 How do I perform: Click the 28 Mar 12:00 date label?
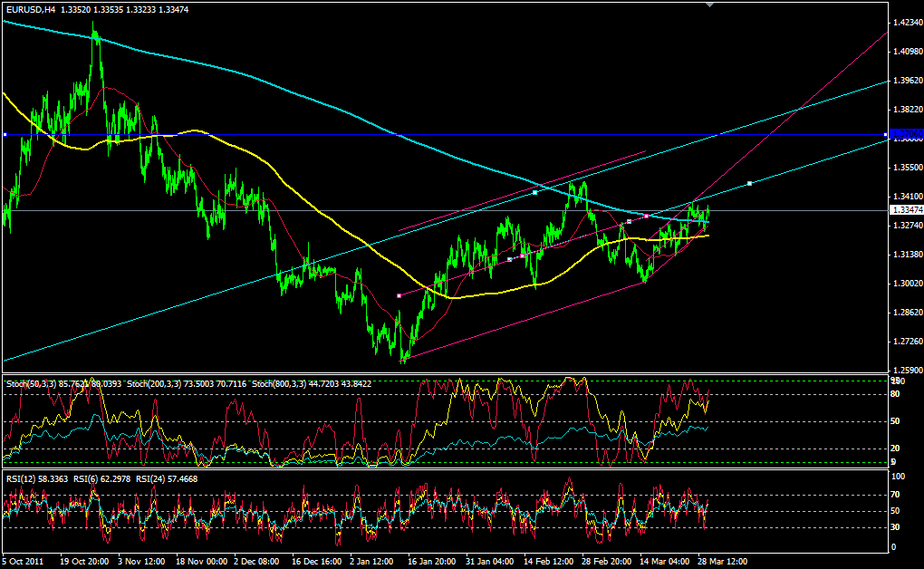click(x=723, y=562)
